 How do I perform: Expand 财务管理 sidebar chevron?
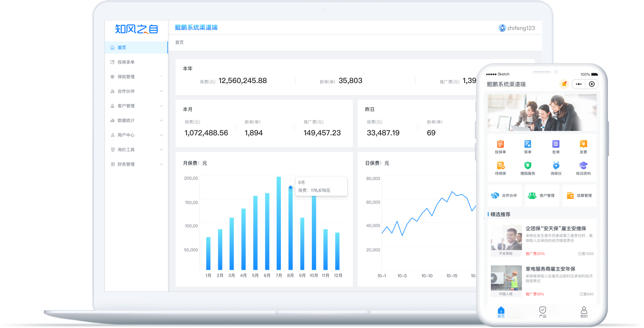tap(161, 164)
